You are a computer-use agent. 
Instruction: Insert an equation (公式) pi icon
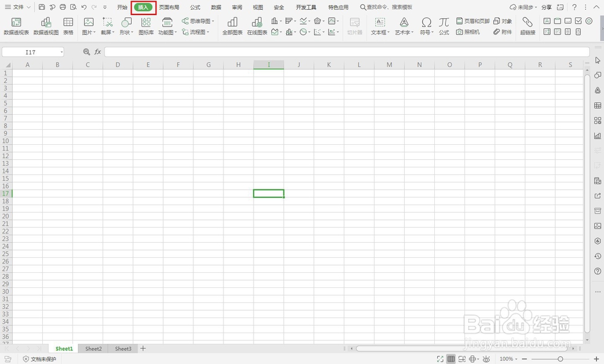point(444,27)
